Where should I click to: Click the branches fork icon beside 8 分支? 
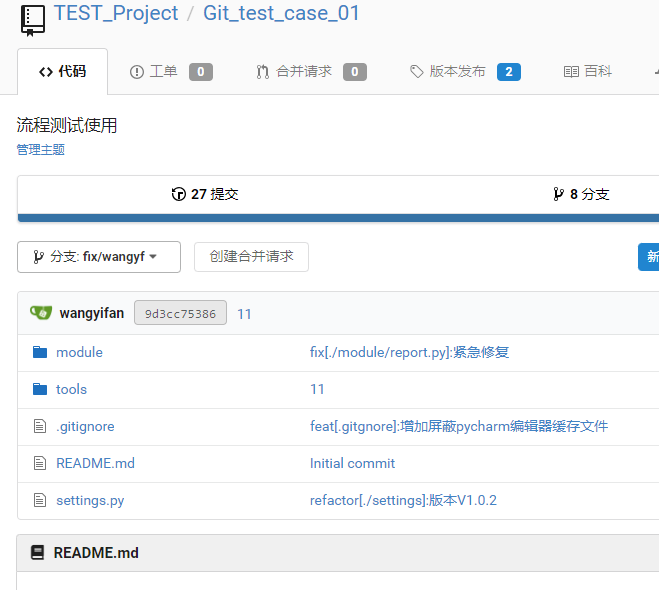point(559,194)
